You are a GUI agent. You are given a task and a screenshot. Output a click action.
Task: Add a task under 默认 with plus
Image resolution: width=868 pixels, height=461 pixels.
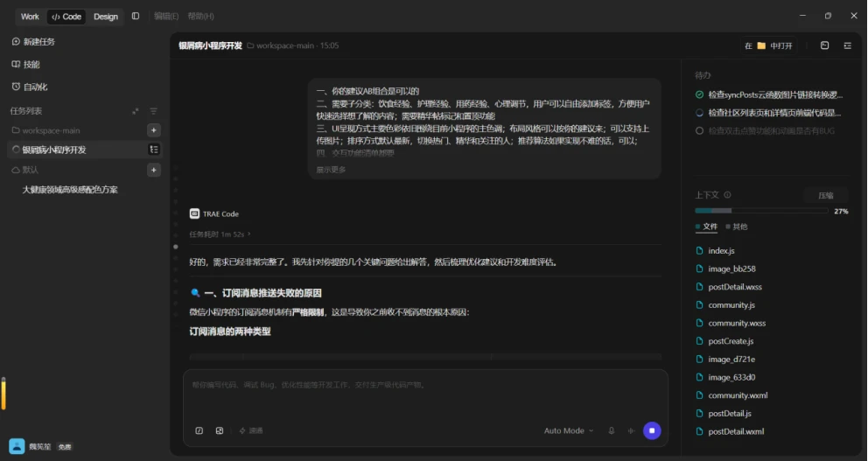(154, 170)
